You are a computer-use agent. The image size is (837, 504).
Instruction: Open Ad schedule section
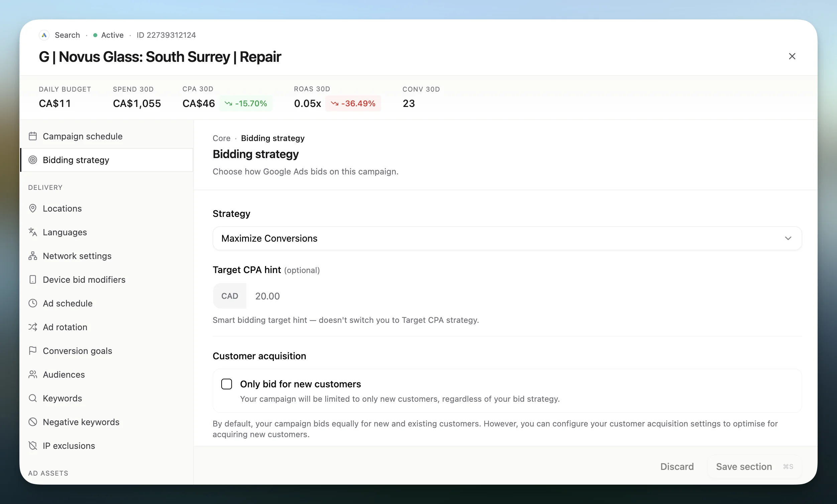pyautogui.click(x=107, y=303)
